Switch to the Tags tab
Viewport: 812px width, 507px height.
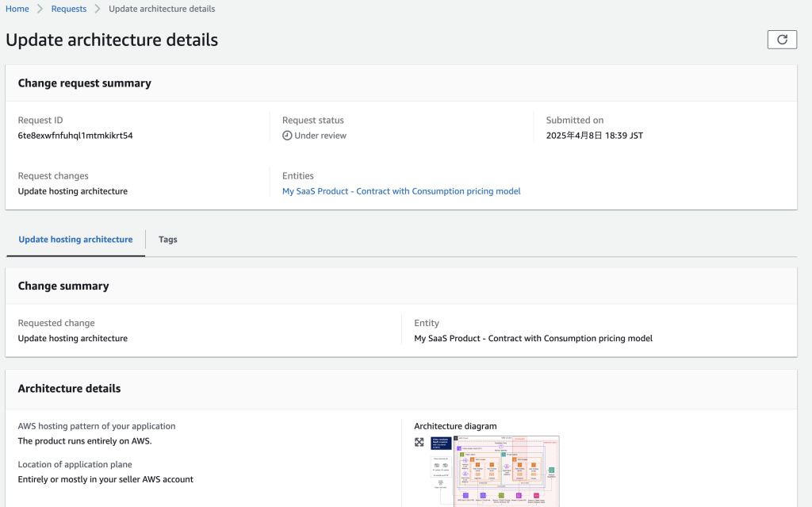pyautogui.click(x=168, y=239)
